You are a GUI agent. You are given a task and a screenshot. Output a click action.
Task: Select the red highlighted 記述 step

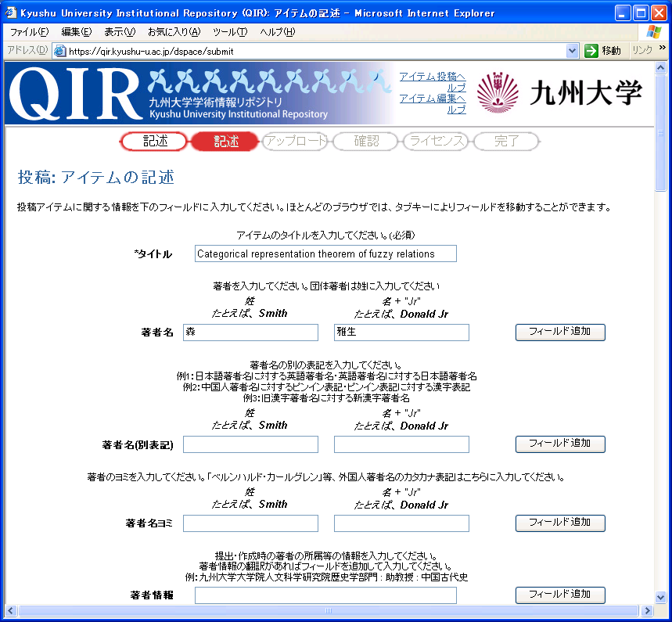(x=225, y=142)
